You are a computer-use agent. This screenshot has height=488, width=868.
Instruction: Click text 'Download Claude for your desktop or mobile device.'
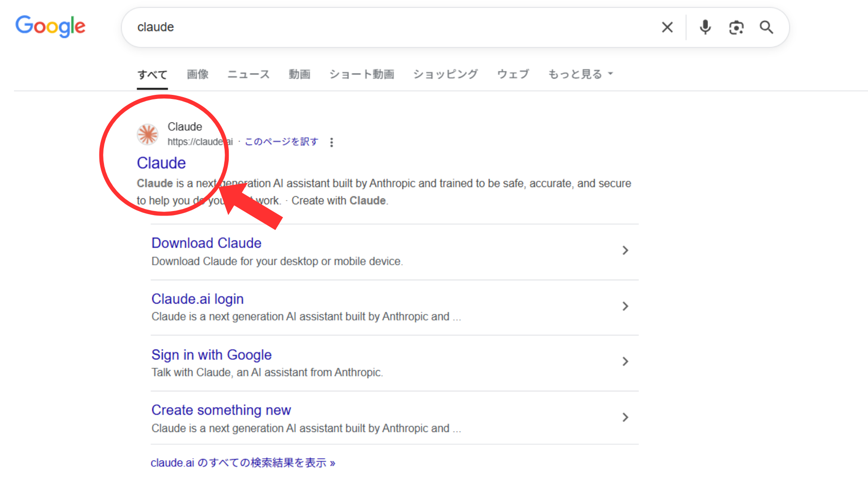(x=277, y=261)
